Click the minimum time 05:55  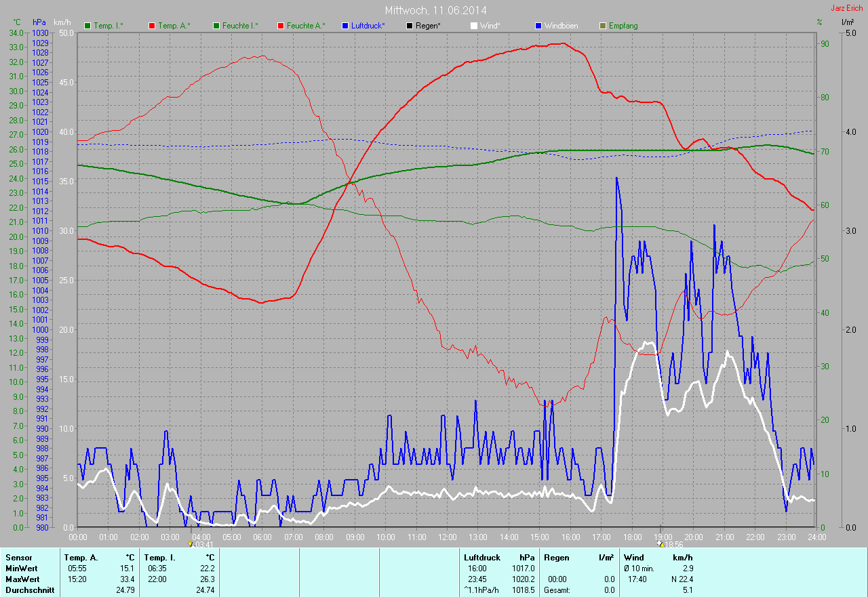[77, 569]
